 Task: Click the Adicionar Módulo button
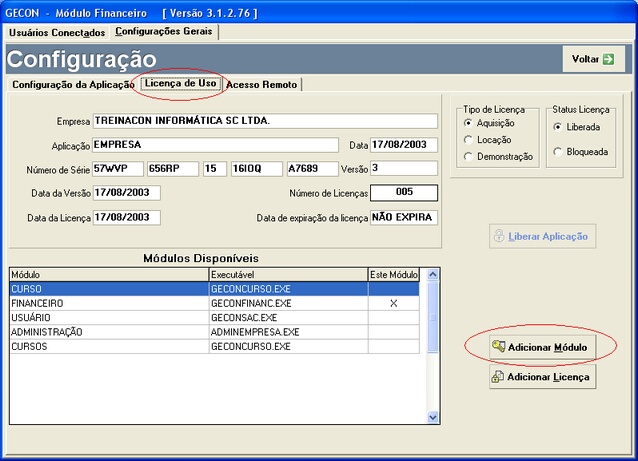coord(542,346)
